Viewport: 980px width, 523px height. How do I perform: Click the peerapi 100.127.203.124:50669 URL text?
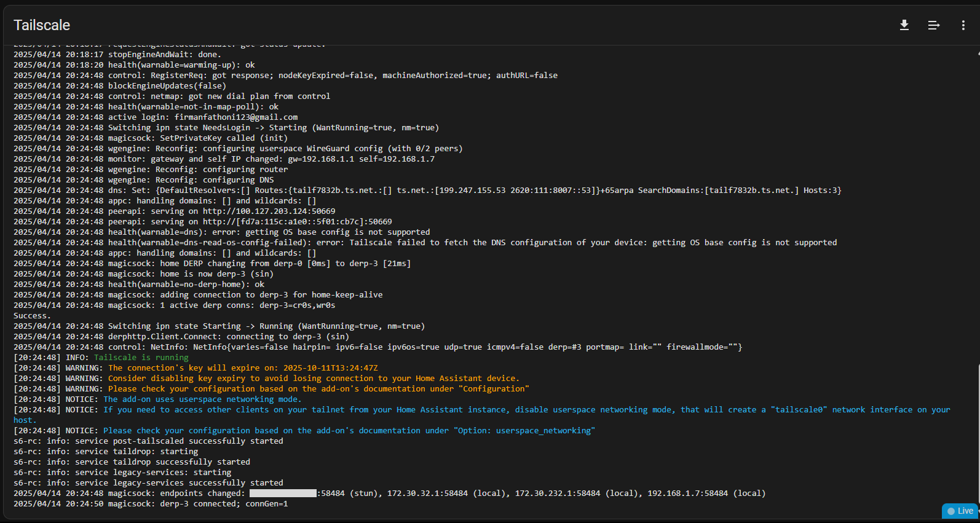pyautogui.click(x=269, y=211)
